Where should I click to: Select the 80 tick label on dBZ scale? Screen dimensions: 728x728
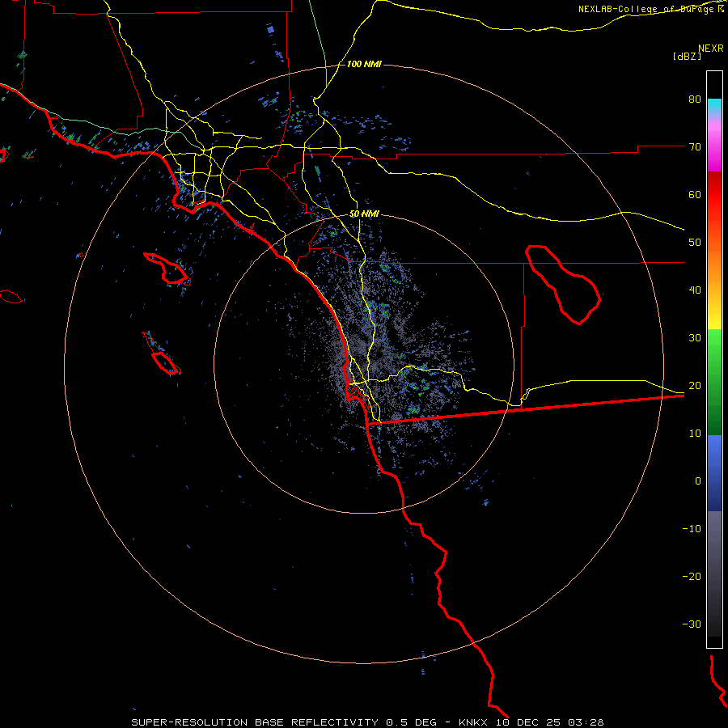pyautogui.click(x=695, y=99)
